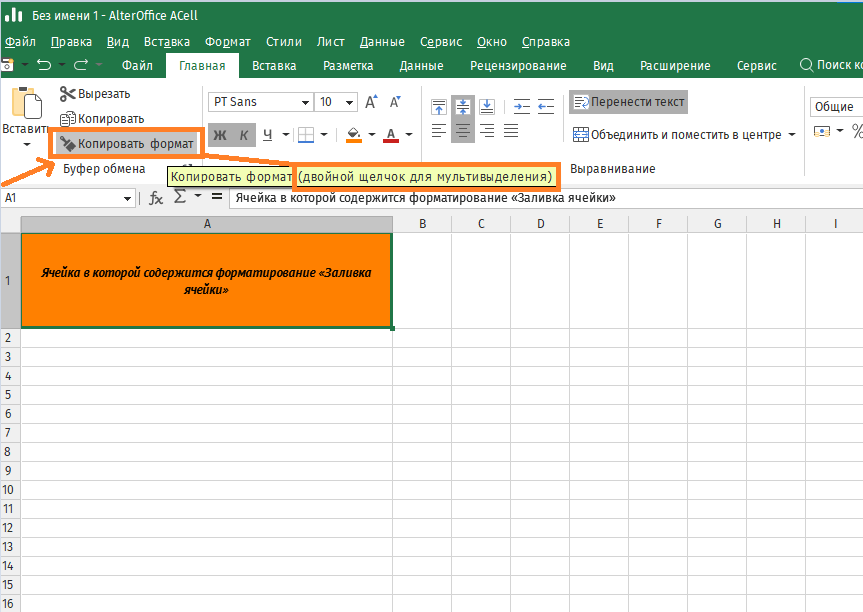Open the Справка menu
The width and height of the screenshot is (863, 612).
(545, 42)
